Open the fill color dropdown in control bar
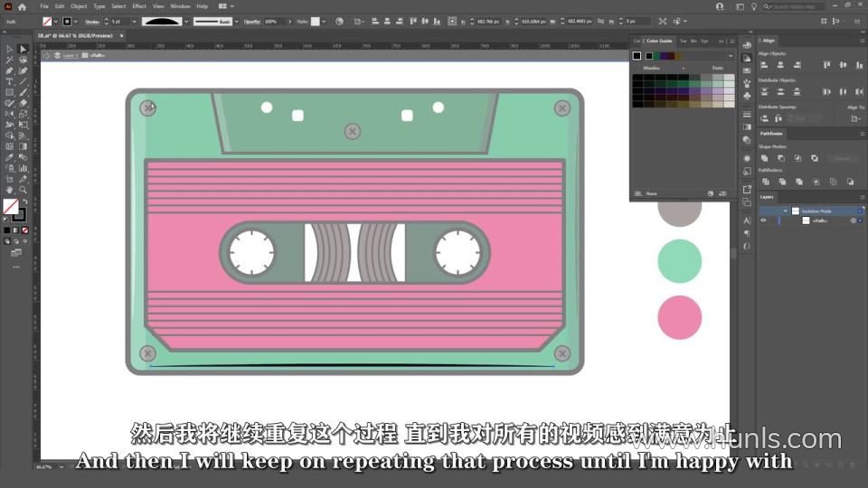Screen dimensions: 868x488 click(x=56, y=22)
